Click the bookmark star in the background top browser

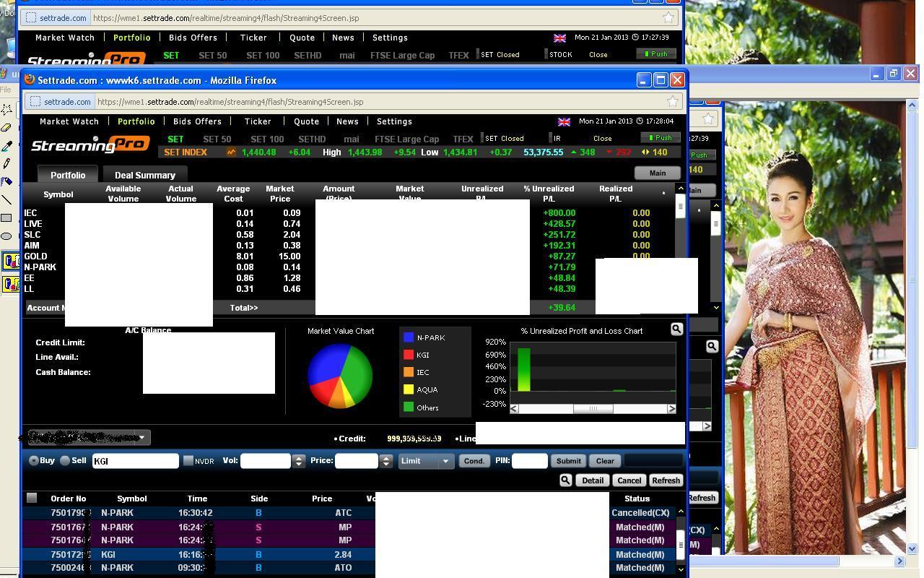[668, 18]
